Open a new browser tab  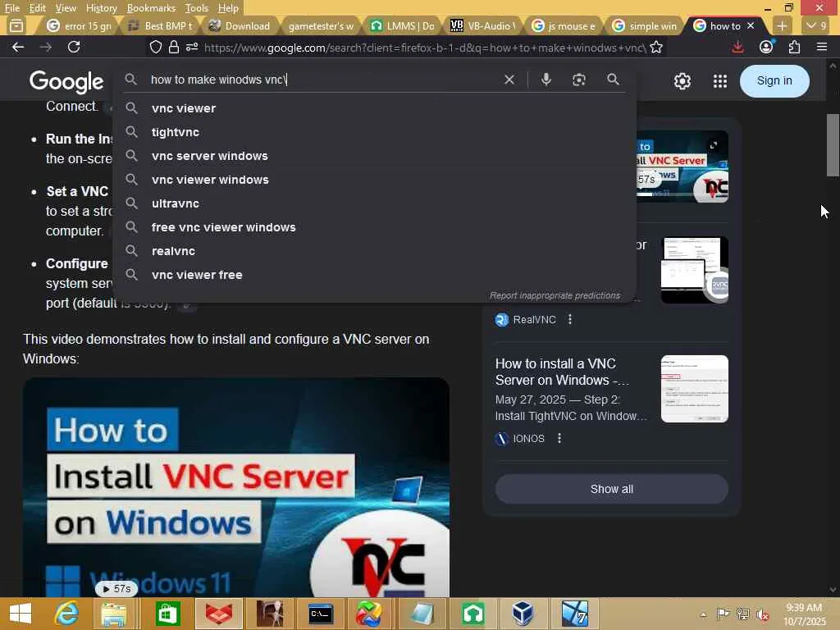[x=782, y=25]
